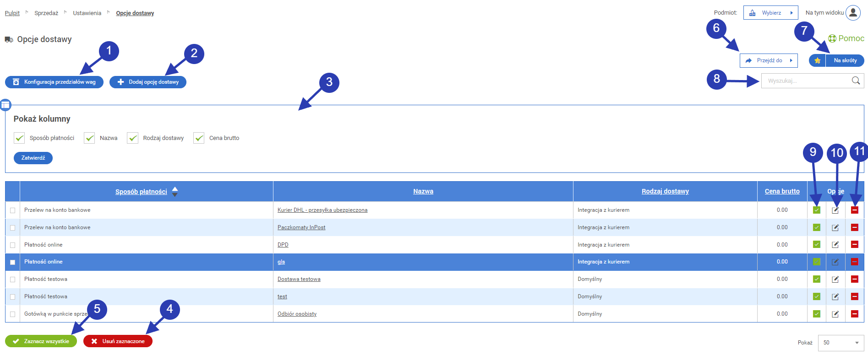868x355 pixels.
Task: Expand the Wybierz entity dropdown
Action: [x=770, y=13]
